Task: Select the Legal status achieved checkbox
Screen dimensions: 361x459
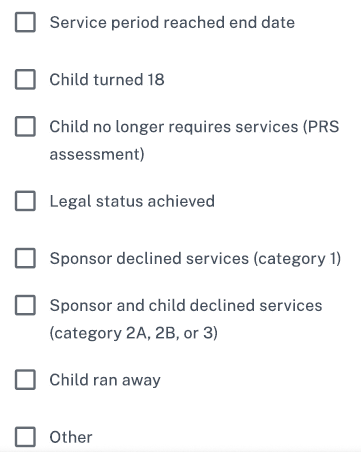Action: click(25, 201)
